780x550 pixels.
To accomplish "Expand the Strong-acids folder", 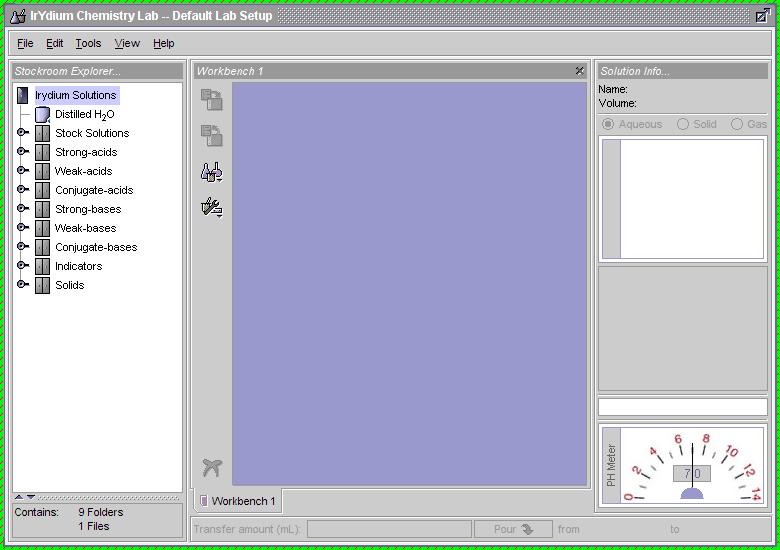I will tap(22, 151).
